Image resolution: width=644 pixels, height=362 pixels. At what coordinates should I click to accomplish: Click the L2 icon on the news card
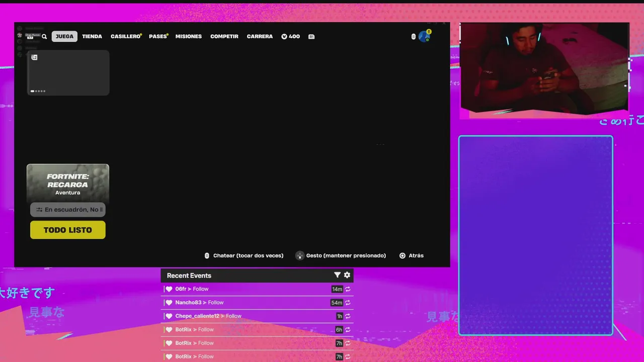pos(34,57)
